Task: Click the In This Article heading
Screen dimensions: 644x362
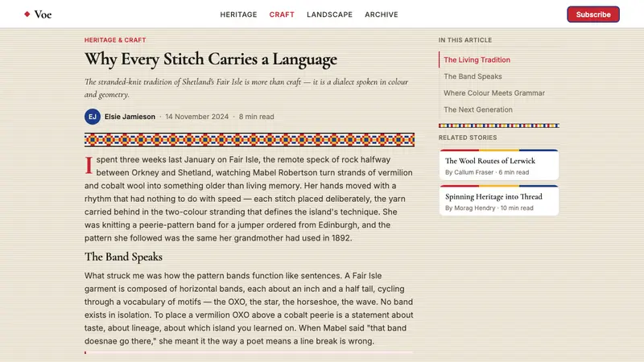Action: [x=465, y=39]
